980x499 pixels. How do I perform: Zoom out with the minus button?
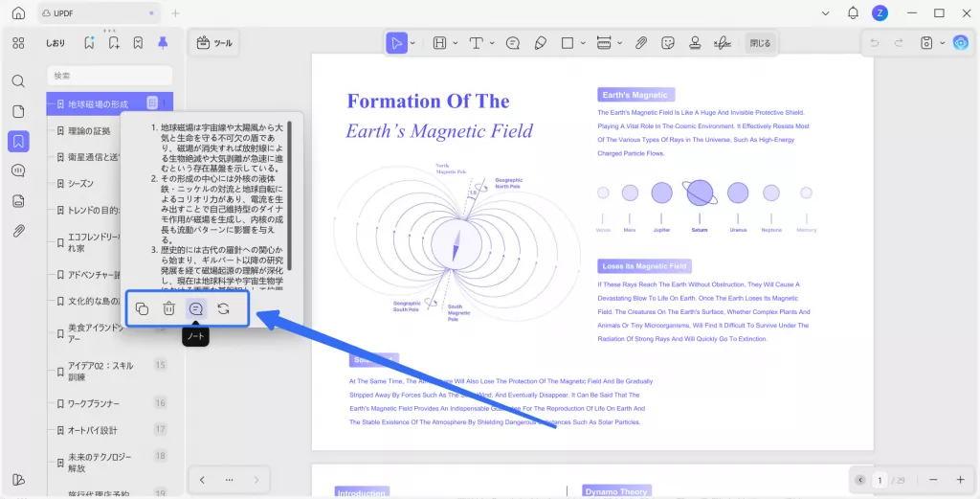933,480
